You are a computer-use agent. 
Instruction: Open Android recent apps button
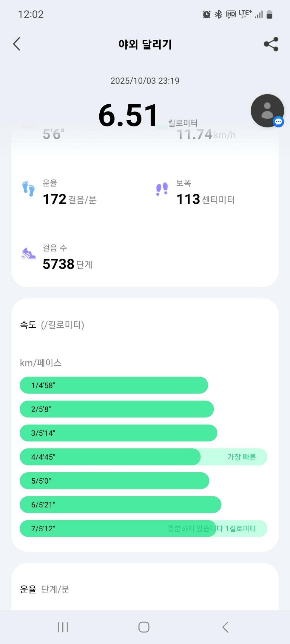[63, 627]
